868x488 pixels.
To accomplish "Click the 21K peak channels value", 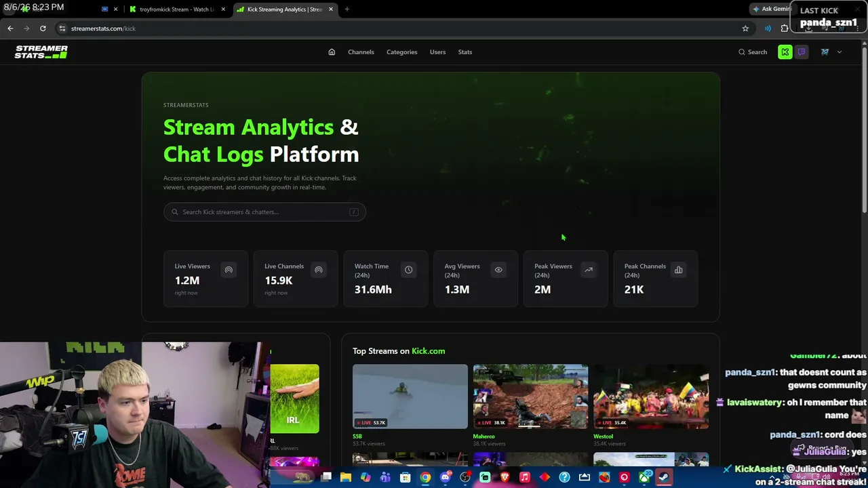I will point(634,289).
